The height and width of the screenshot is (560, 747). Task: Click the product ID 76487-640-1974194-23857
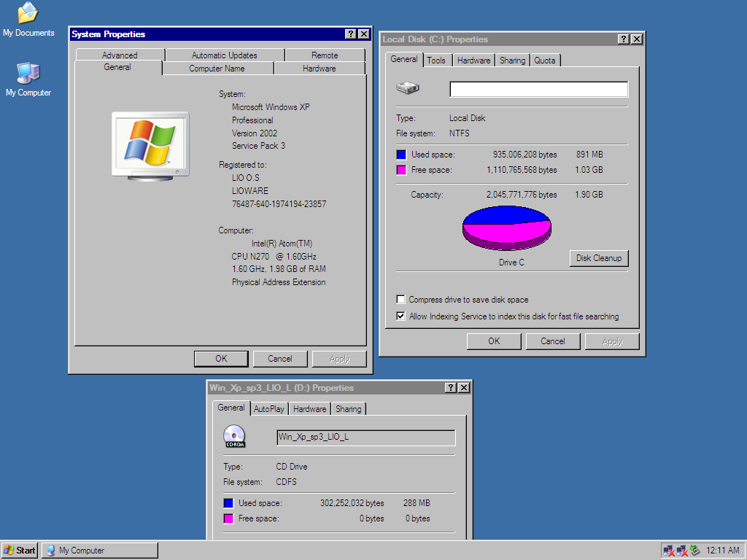[279, 204]
